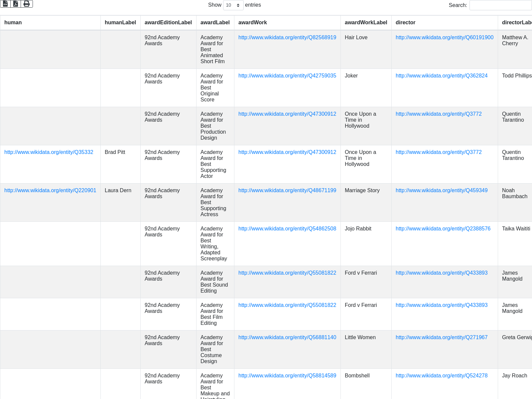532x399 pixels.
Task: Open Q47300912 link in Best Supporting Actor row
Action: [287, 152]
